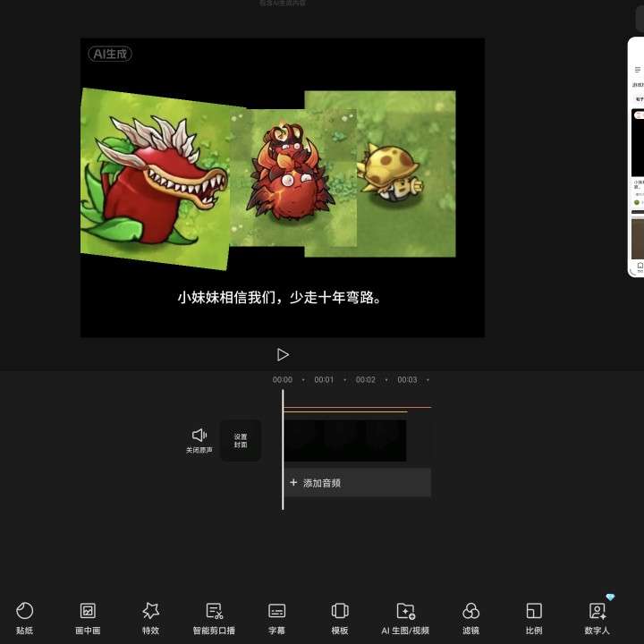
Task: Select the video clip on the timeline
Action: [345, 440]
